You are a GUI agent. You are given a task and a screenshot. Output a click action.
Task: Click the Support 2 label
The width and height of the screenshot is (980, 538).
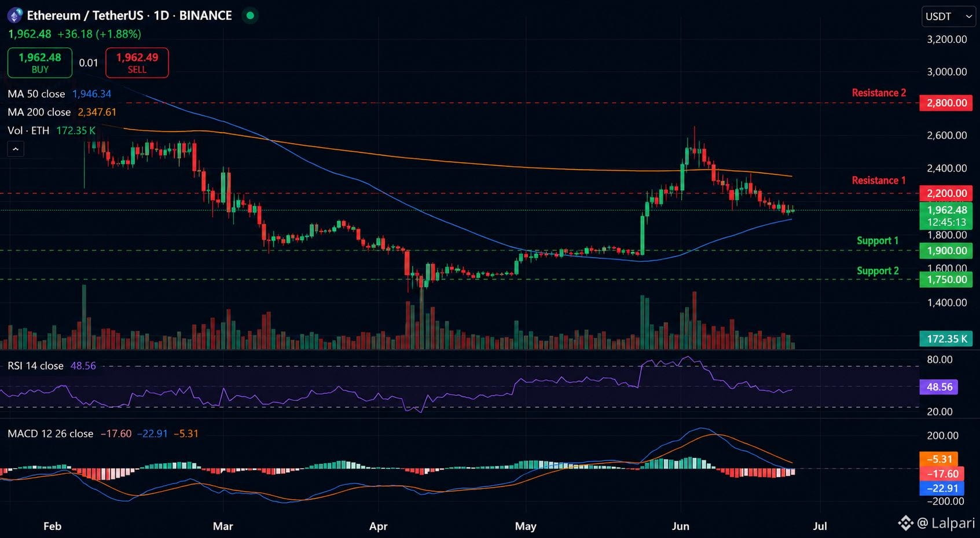878,271
